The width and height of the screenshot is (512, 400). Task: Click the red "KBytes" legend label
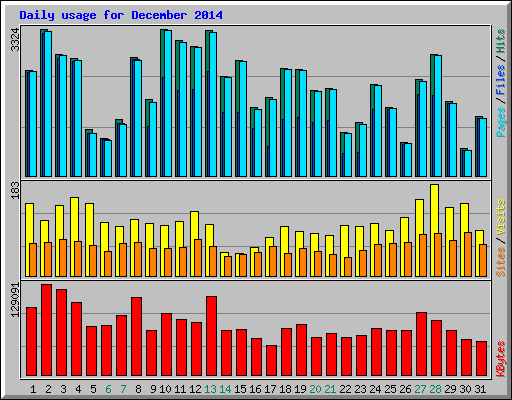click(x=500, y=359)
